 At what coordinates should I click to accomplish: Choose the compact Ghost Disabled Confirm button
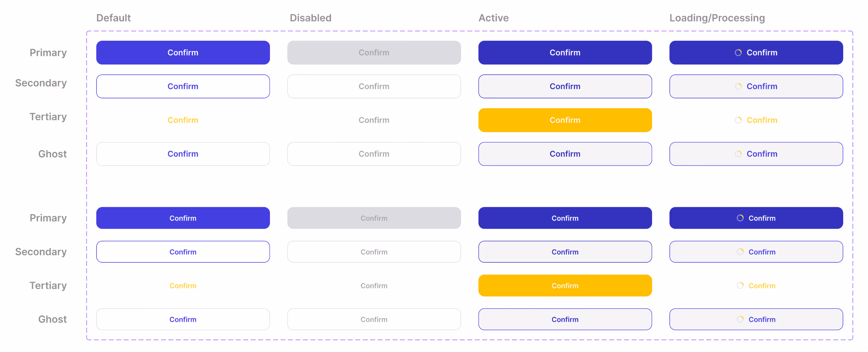click(374, 319)
